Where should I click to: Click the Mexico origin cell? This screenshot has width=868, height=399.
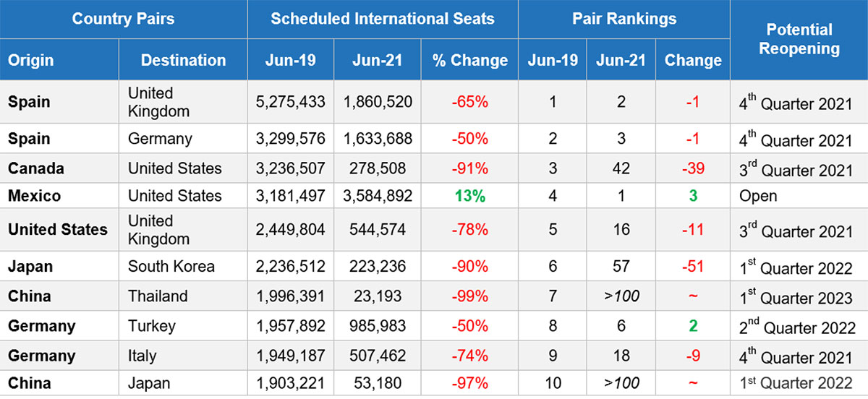point(34,196)
